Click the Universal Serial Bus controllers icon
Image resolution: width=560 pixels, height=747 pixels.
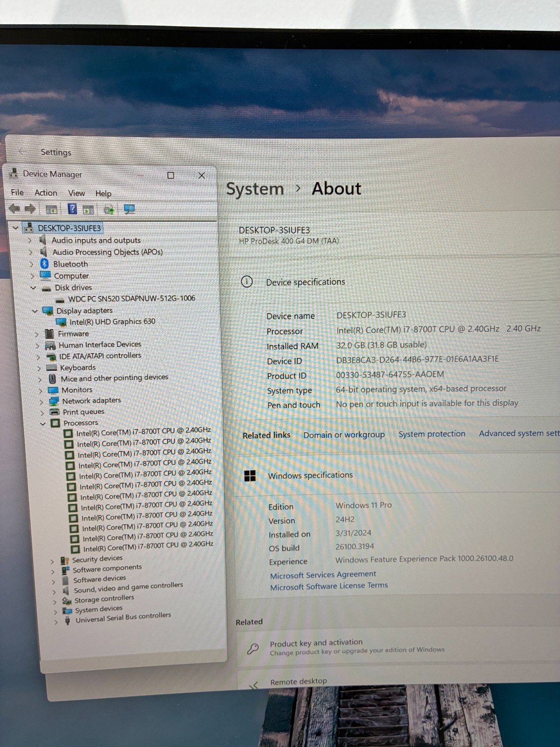click(68, 621)
